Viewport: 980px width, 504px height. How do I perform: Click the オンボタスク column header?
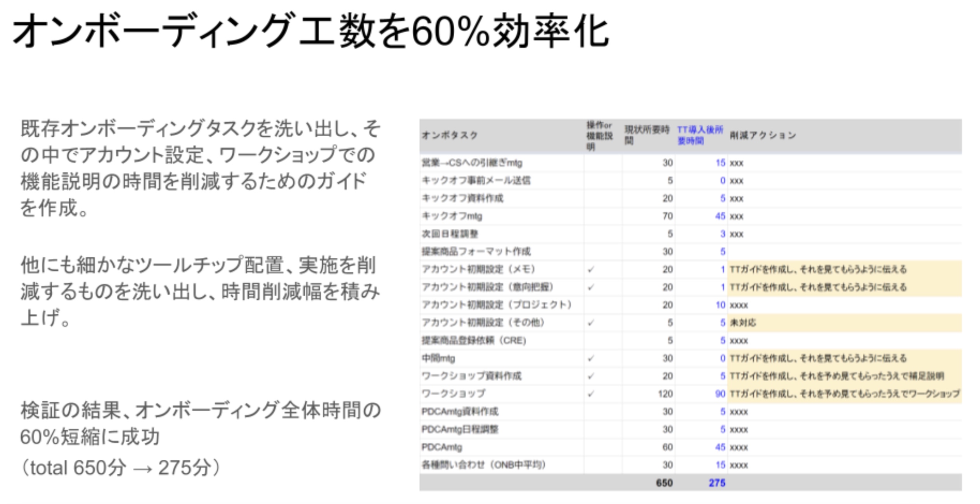click(449, 135)
